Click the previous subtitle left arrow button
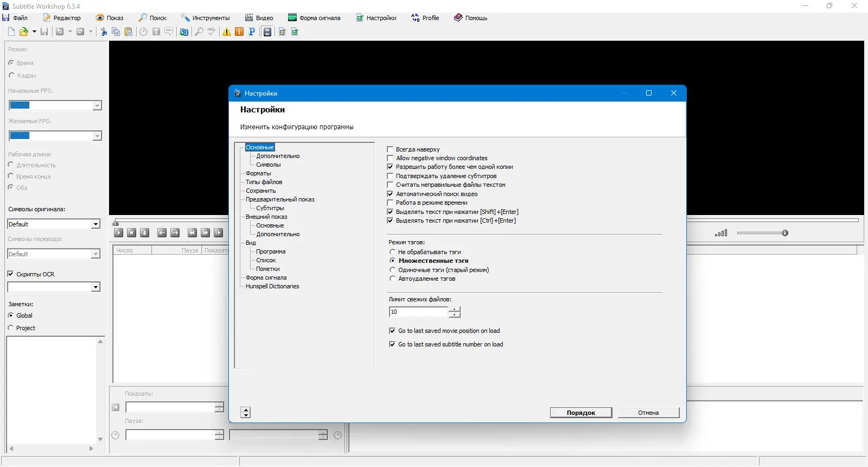The image size is (868, 467). (162, 232)
